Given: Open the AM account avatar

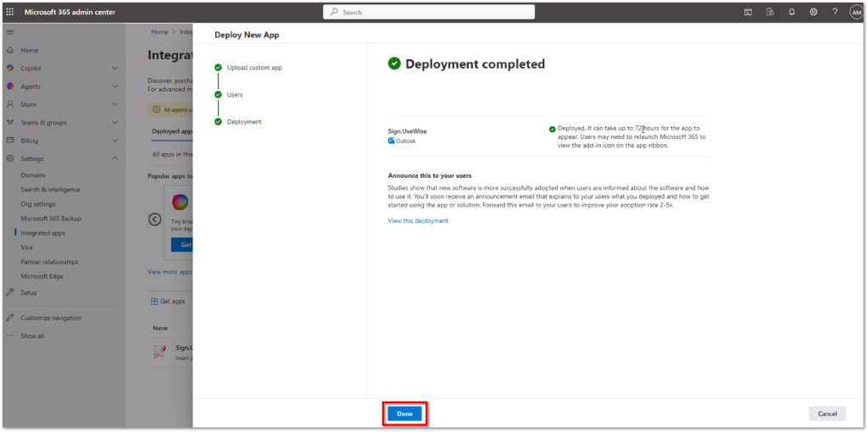Looking at the screenshot, I should 856,12.
